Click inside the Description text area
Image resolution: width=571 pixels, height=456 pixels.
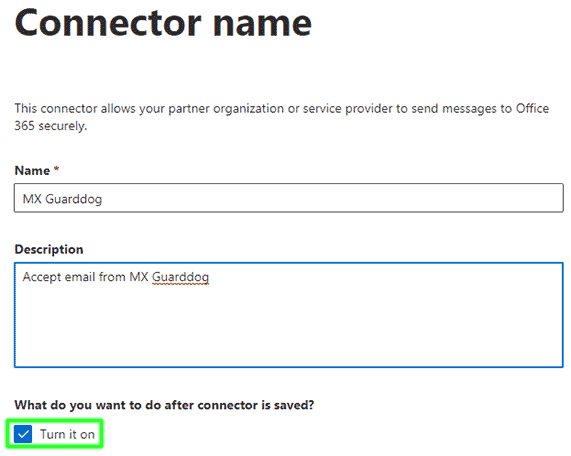(x=289, y=315)
